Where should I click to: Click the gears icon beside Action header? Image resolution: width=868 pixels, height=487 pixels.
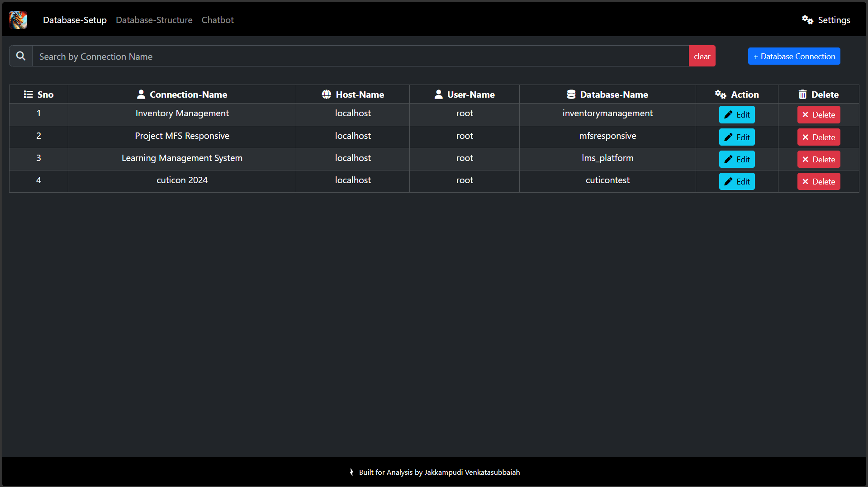click(x=720, y=95)
